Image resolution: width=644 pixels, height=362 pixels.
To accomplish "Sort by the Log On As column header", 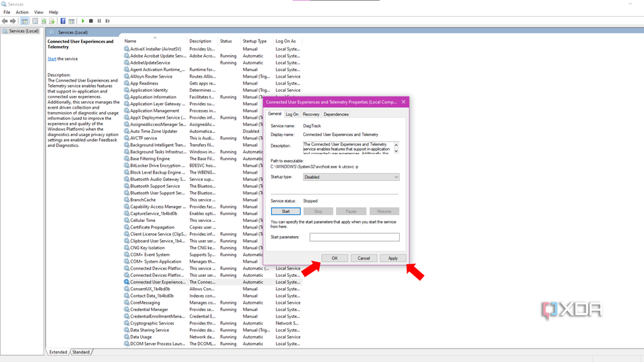I will [288, 41].
